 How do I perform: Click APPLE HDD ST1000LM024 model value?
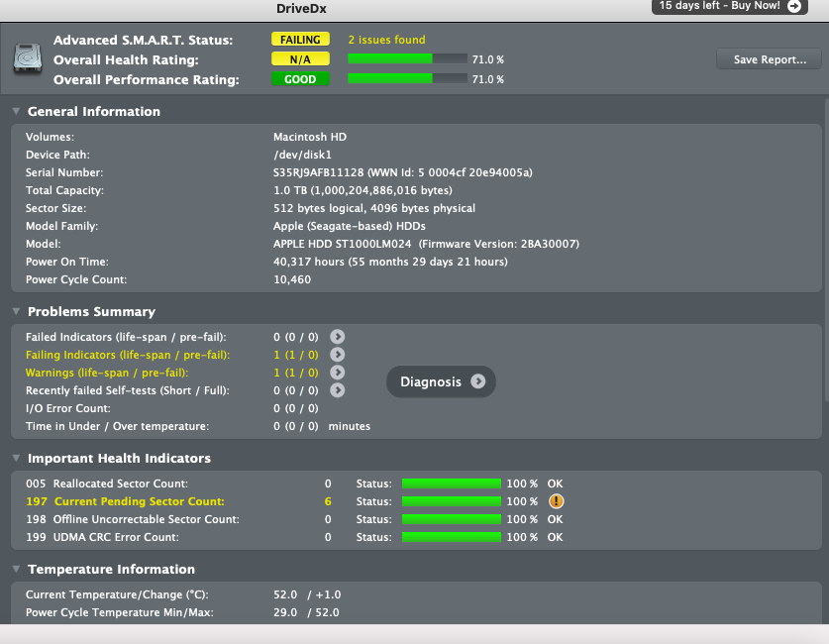pyautogui.click(x=426, y=244)
